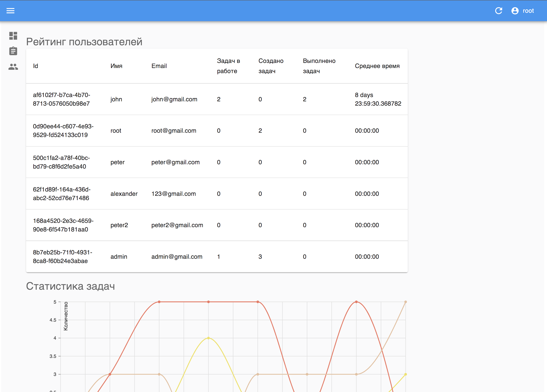Click peter@gmail.com email cell
Screen dimensions: 547x392
pyautogui.click(x=175, y=162)
